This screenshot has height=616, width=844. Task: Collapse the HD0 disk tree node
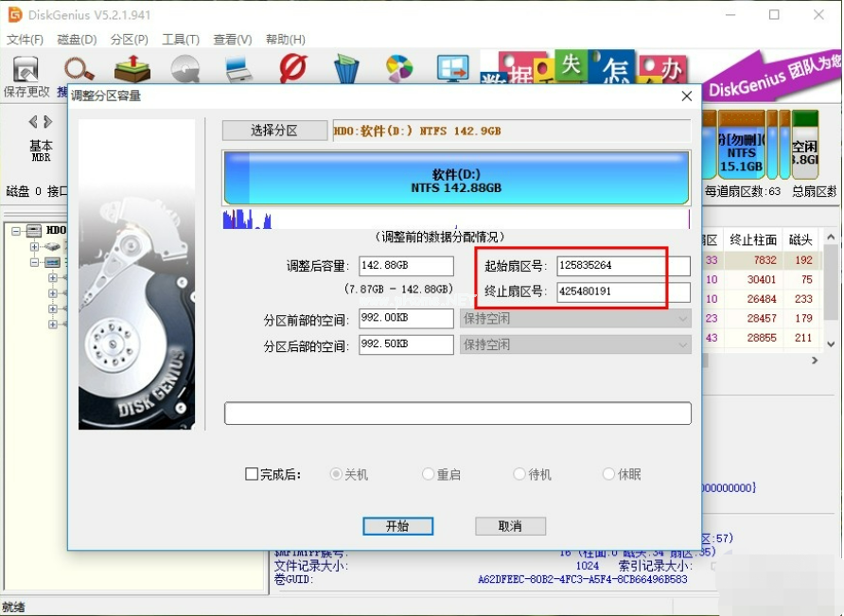tap(16, 230)
